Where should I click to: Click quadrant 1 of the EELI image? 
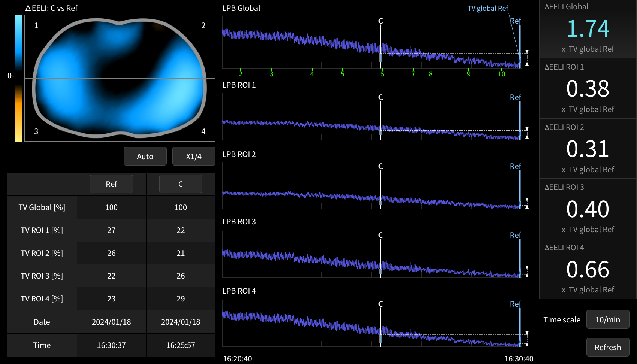pyautogui.click(x=72, y=46)
